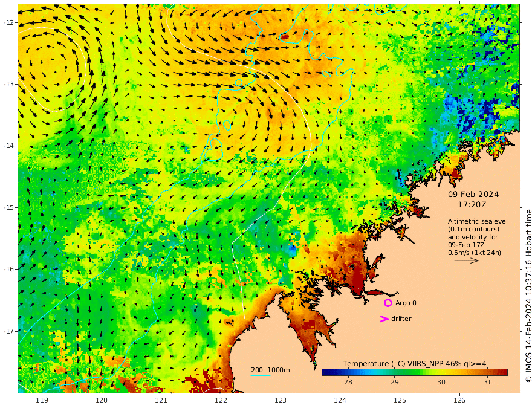Viewport: 532px width, 411px height.
Task: Click the 'Altimetric sealevel' caption line
Action: 478,221
